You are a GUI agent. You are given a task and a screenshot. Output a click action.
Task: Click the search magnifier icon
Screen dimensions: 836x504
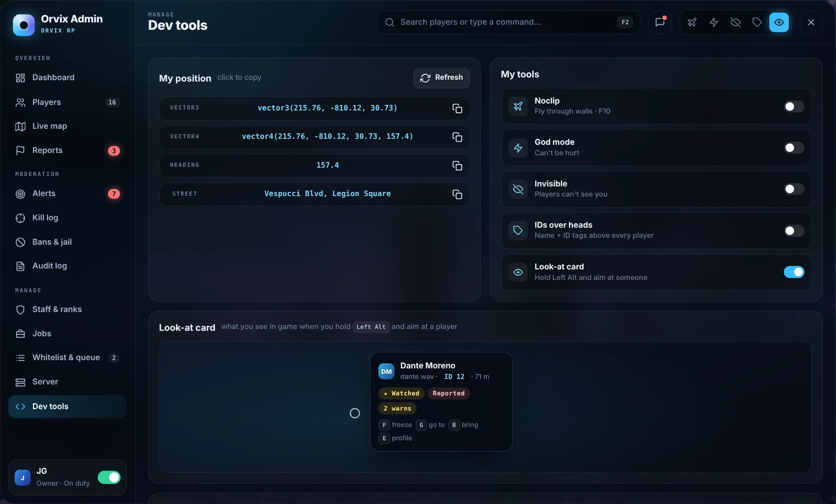click(x=390, y=22)
